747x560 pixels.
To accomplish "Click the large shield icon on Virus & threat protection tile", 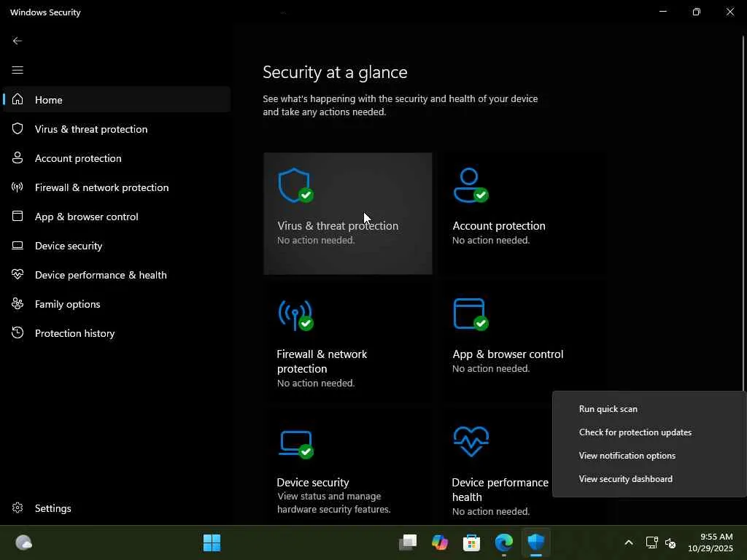I will pos(295,185).
